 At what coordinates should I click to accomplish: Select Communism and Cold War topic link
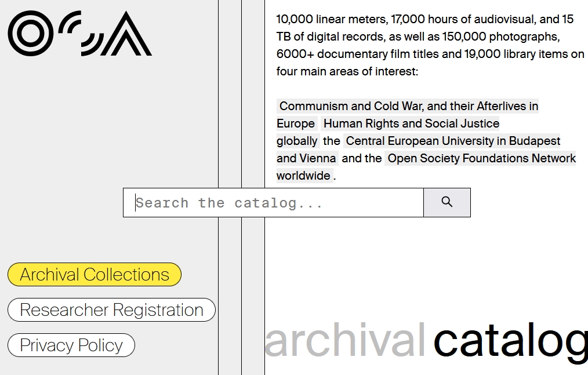coord(408,106)
